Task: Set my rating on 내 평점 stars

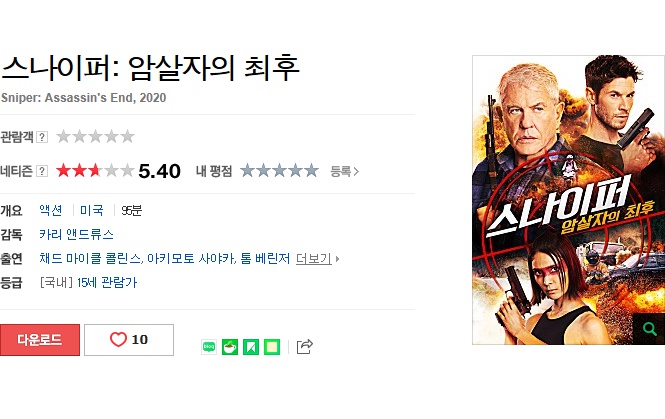Action: click(x=279, y=171)
